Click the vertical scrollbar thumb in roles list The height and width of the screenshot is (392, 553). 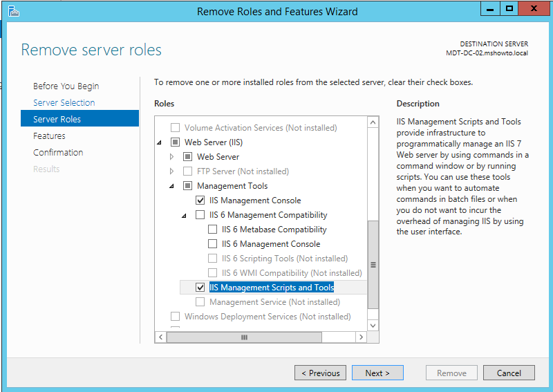373,265
